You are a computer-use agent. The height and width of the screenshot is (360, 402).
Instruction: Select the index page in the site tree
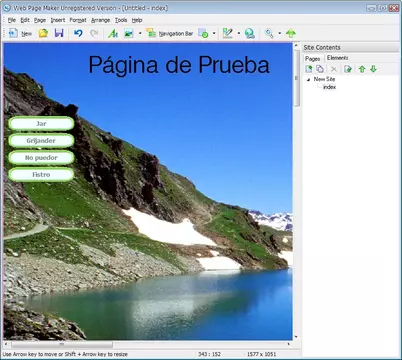[x=329, y=87]
